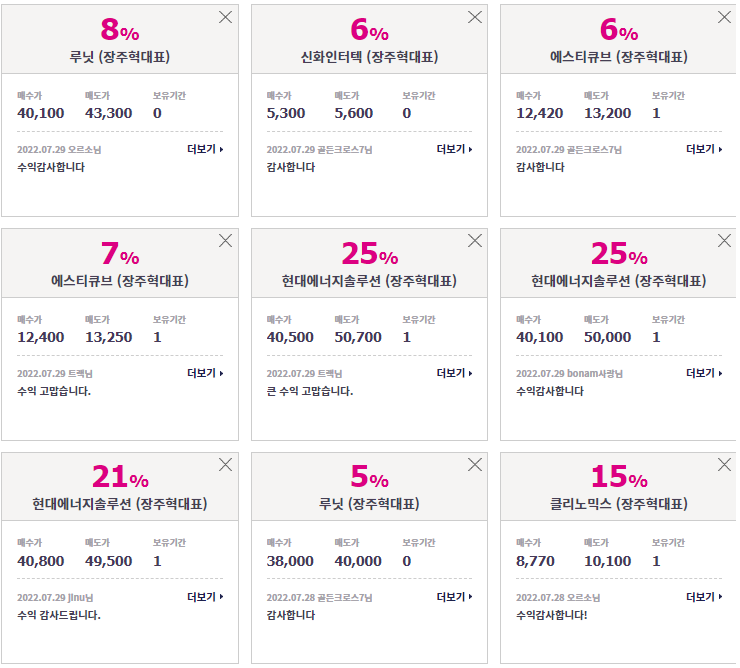The height and width of the screenshot is (668, 740).
Task: Open 더보기 on the 신화인터텍 card
Action: coord(454,149)
